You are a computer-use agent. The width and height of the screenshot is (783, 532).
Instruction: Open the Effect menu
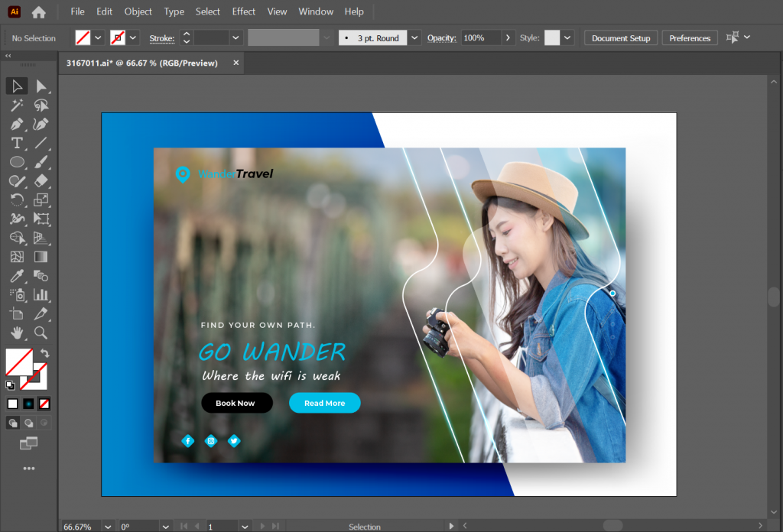244,11
